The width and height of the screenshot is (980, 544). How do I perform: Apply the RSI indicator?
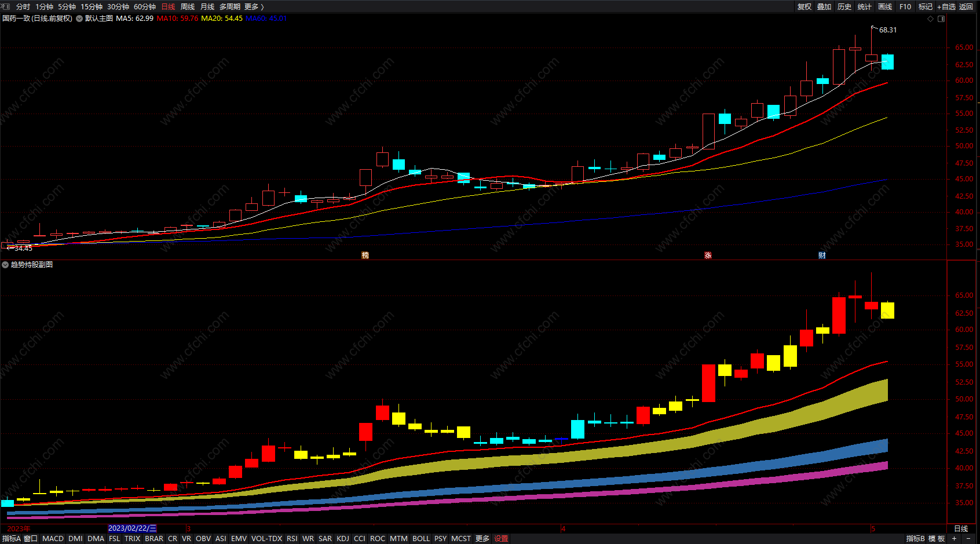pyautogui.click(x=292, y=539)
